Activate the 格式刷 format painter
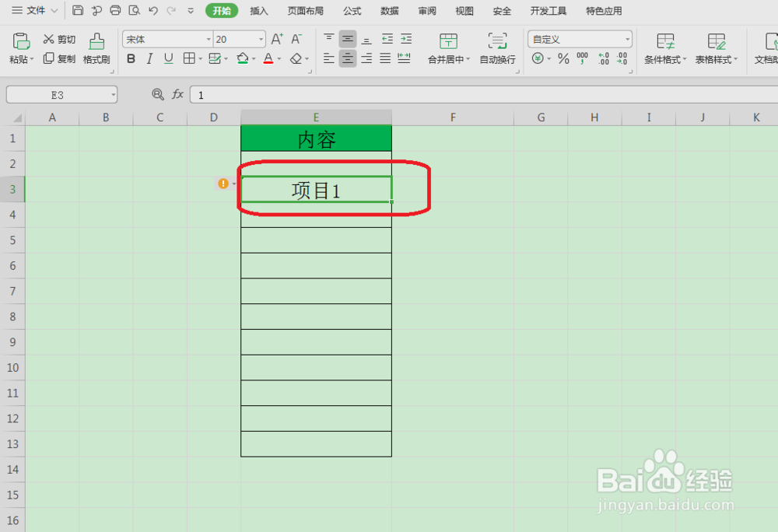778x532 pixels. point(96,48)
